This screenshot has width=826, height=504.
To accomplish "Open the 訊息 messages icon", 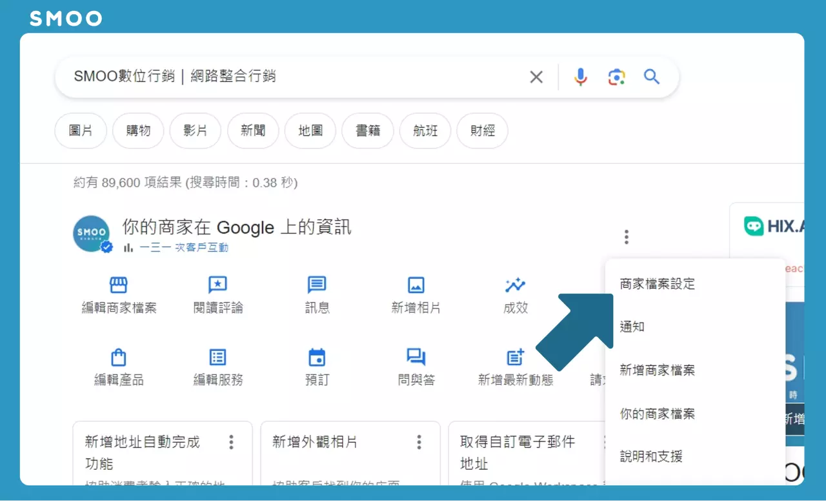I will pos(317,285).
